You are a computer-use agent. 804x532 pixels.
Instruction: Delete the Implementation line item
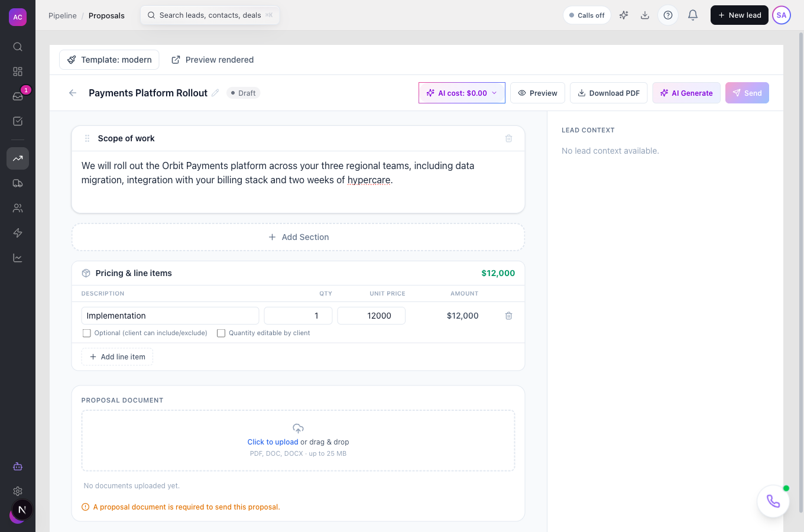[508, 316]
